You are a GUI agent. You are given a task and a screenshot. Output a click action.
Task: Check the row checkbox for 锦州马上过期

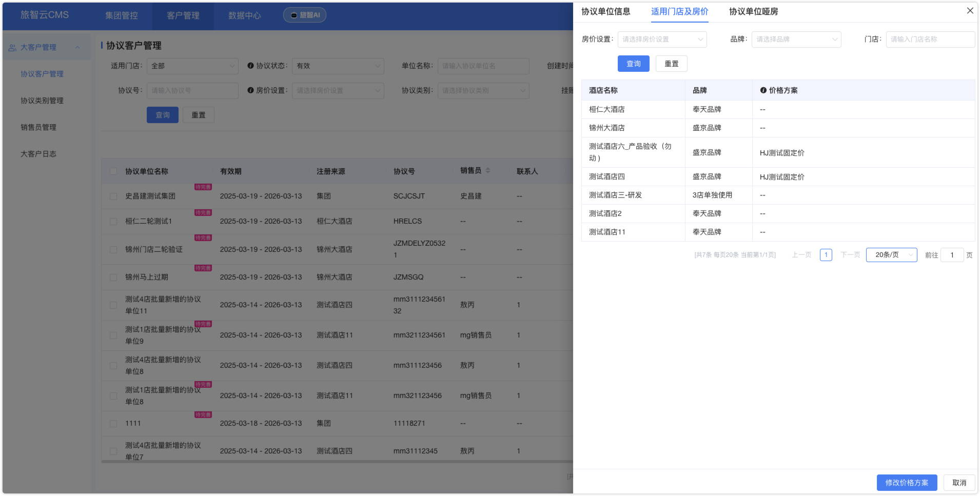113,277
